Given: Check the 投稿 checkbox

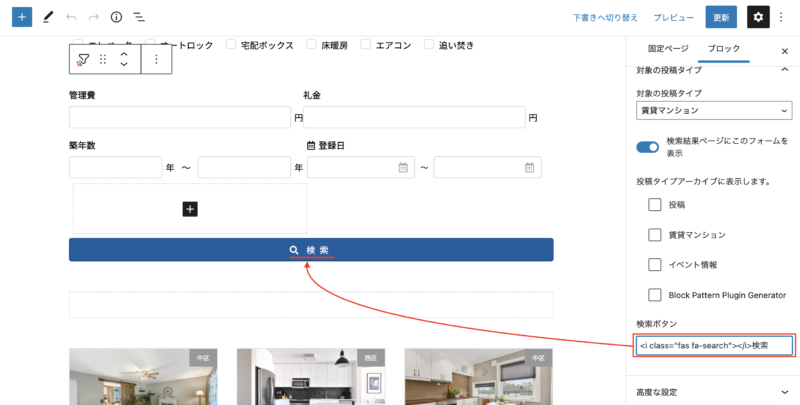Looking at the screenshot, I should point(655,205).
